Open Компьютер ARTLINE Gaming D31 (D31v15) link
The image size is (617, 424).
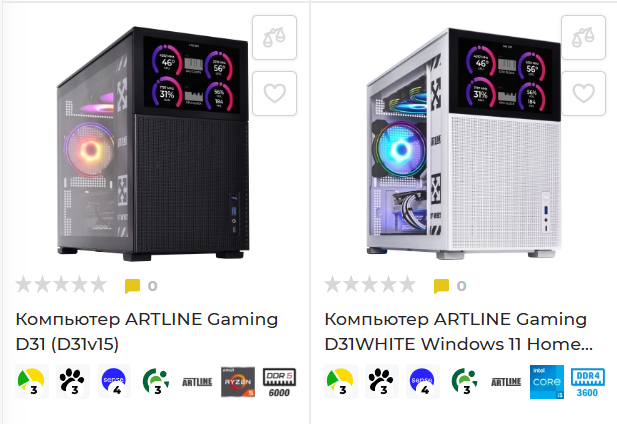tap(146, 332)
